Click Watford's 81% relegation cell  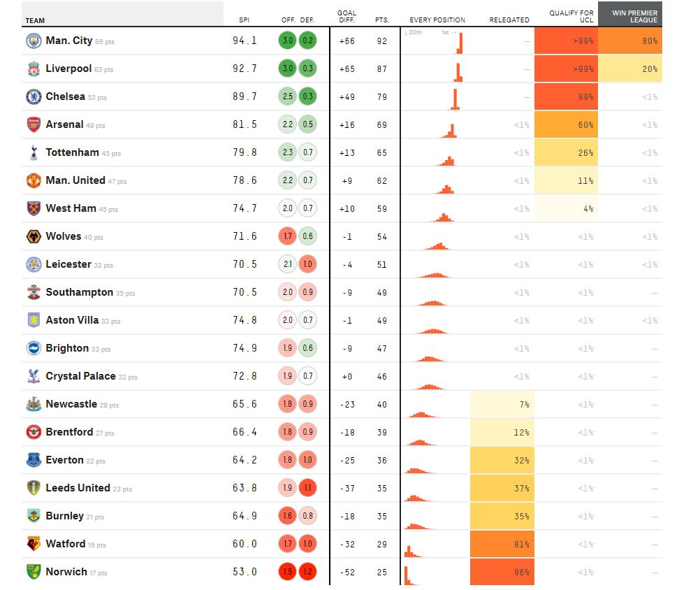(502, 545)
